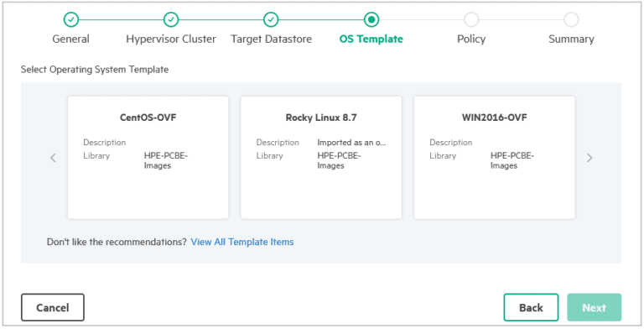Screen dimensions: 644x329
Task: Select the WIN2016-OVF template card
Action: pos(495,158)
